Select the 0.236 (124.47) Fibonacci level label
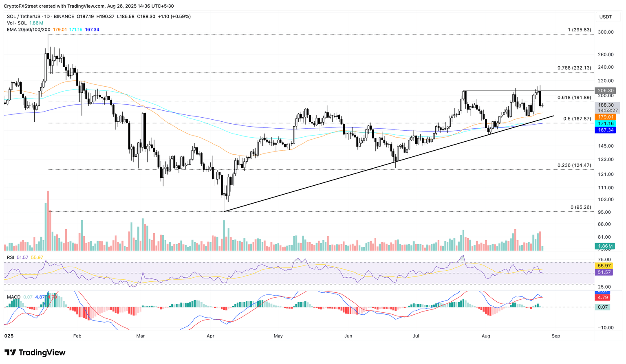This screenshot has width=626, height=364. point(574,165)
